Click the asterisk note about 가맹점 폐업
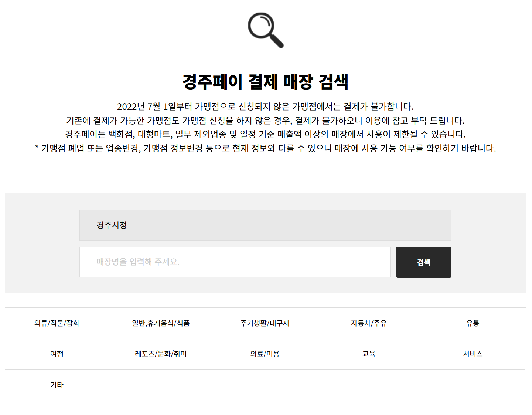Screen dimensions: 532x415 pyautogui.click(x=265, y=148)
